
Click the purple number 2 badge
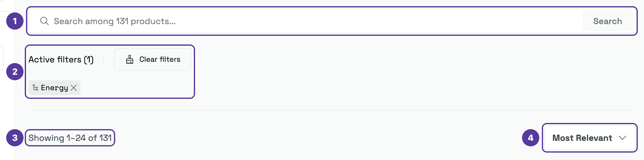(15, 72)
